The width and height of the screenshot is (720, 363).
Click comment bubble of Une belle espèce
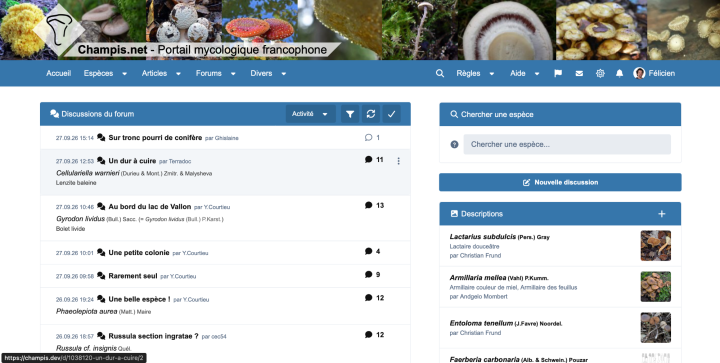[368, 297]
